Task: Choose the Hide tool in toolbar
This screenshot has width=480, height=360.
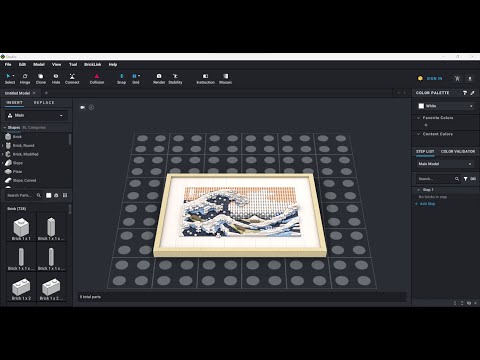Action: click(56, 79)
